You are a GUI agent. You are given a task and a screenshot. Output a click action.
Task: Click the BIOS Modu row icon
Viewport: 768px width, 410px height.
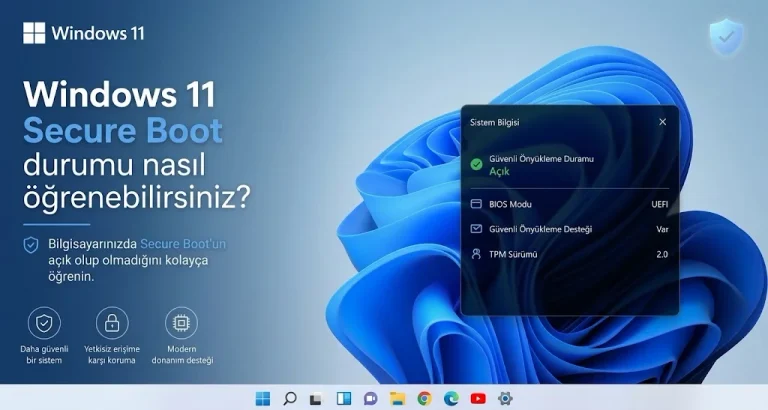pyautogui.click(x=476, y=204)
